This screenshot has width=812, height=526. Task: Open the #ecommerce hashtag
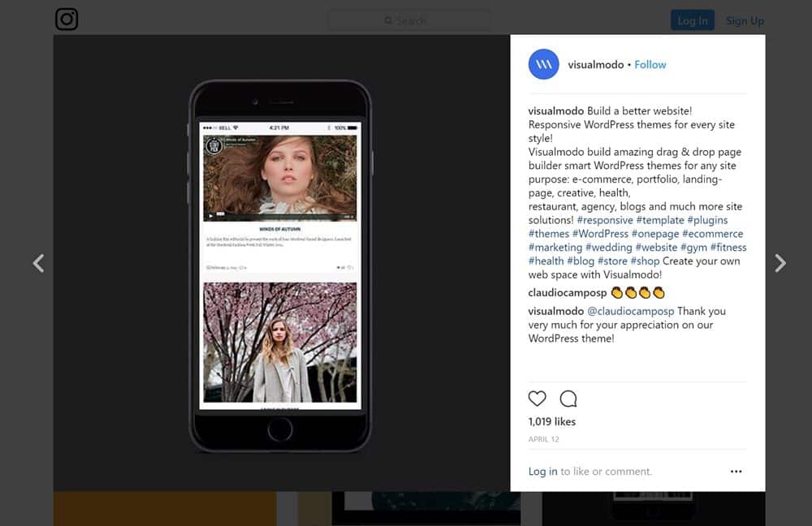[713, 234]
